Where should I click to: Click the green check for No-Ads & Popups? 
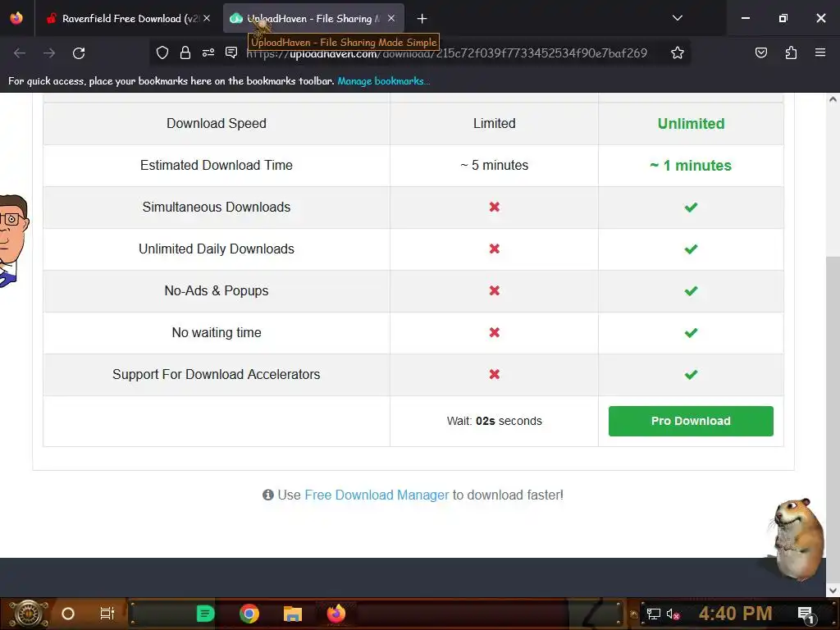(x=691, y=291)
